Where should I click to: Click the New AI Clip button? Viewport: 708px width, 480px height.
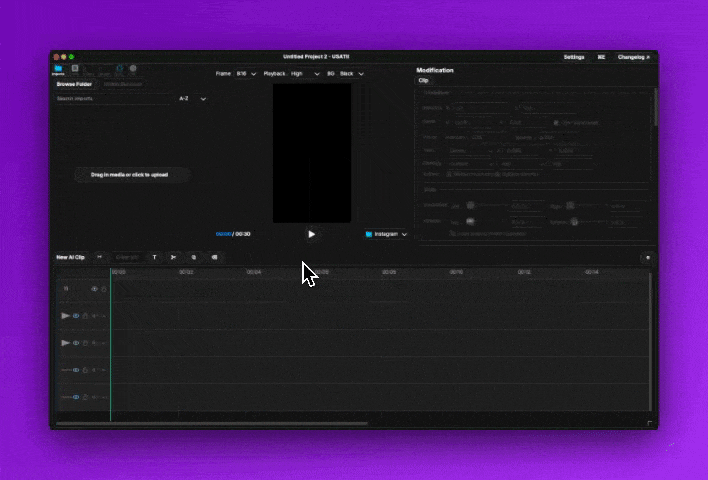70,257
